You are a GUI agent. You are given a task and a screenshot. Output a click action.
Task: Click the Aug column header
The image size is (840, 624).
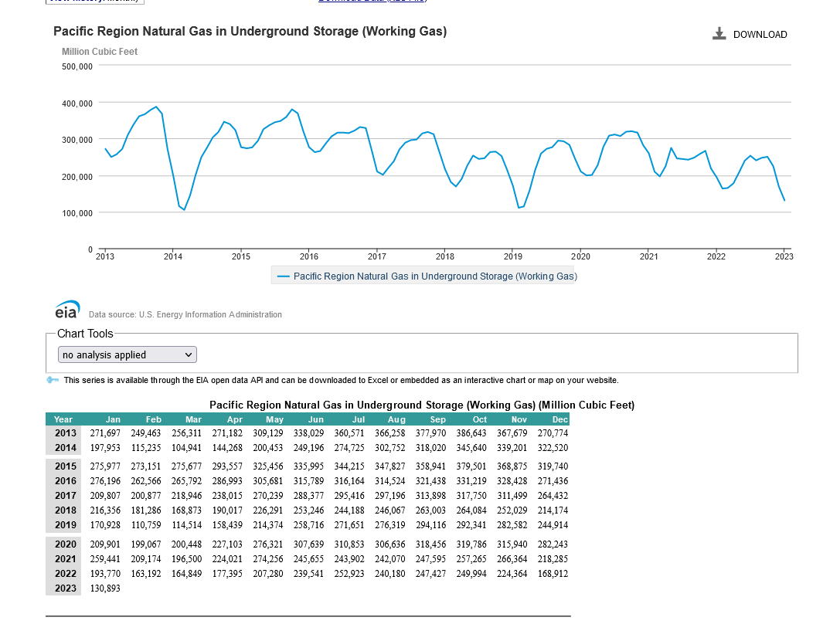(397, 419)
